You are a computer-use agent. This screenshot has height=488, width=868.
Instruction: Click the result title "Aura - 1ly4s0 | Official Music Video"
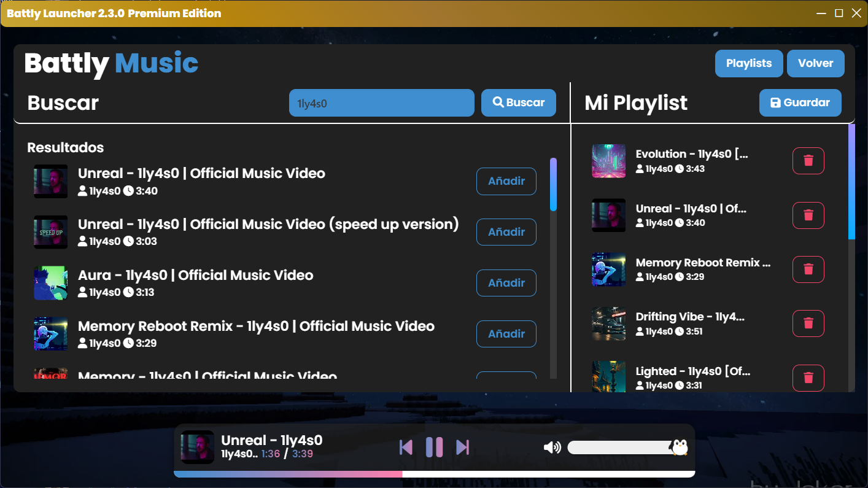196,275
